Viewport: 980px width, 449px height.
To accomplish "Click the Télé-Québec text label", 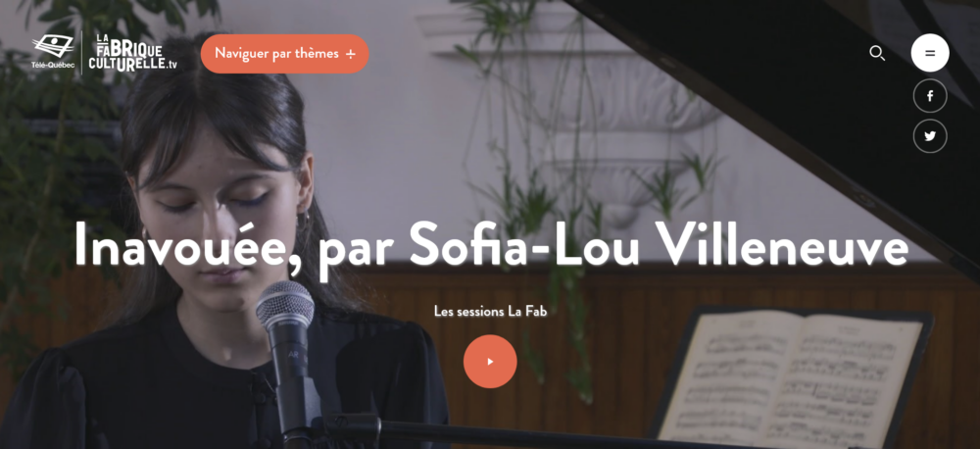I will click(53, 65).
